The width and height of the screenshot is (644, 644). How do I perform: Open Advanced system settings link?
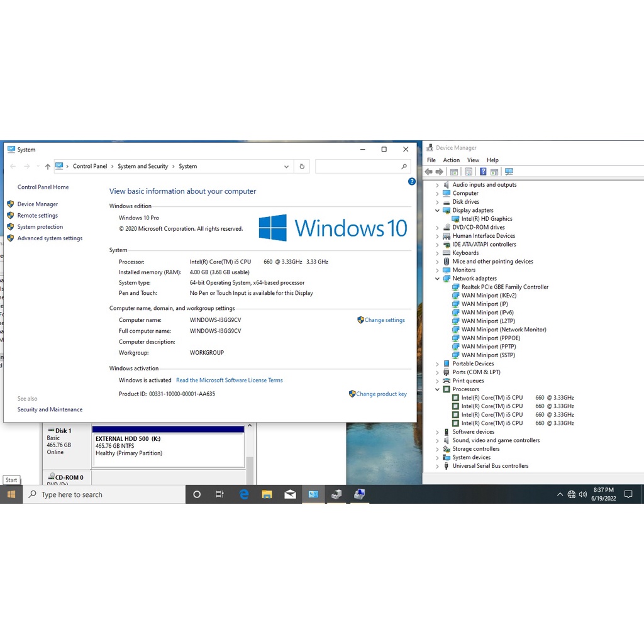point(50,238)
